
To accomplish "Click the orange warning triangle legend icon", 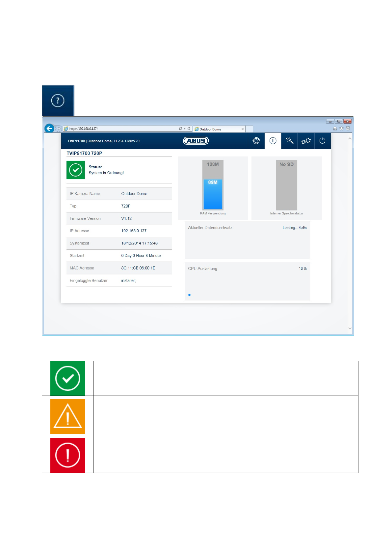I will 68,417.
